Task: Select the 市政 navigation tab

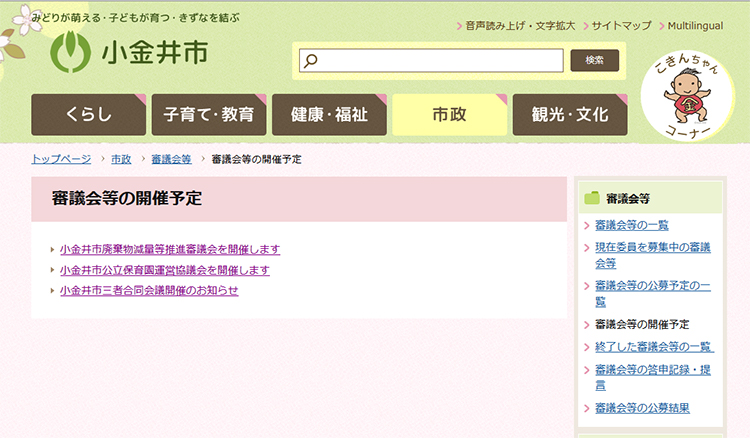Action: tap(450, 115)
